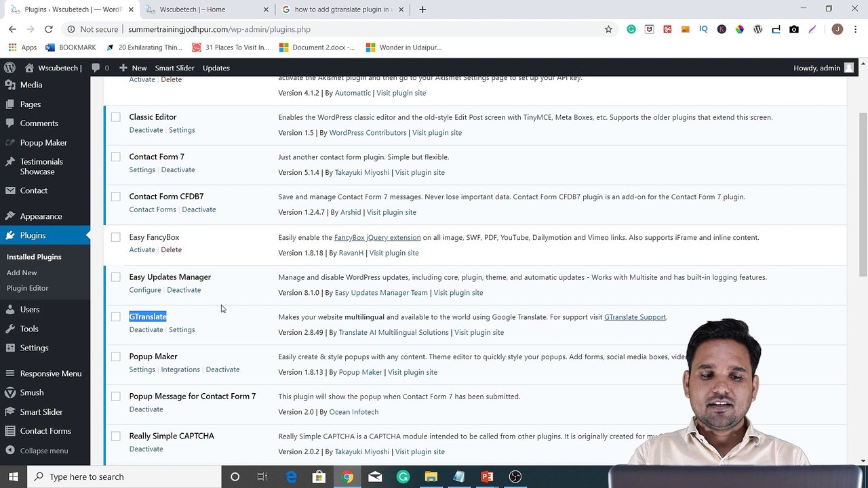Screen dimensions: 868x488
Task: Click the page vertical scrollbar
Action: coord(863,193)
